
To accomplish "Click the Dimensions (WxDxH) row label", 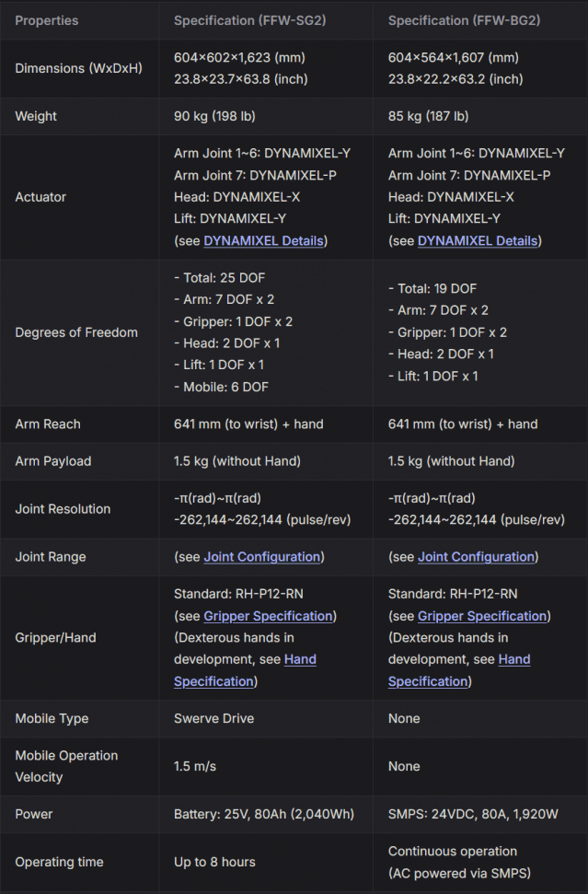I will point(78,68).
